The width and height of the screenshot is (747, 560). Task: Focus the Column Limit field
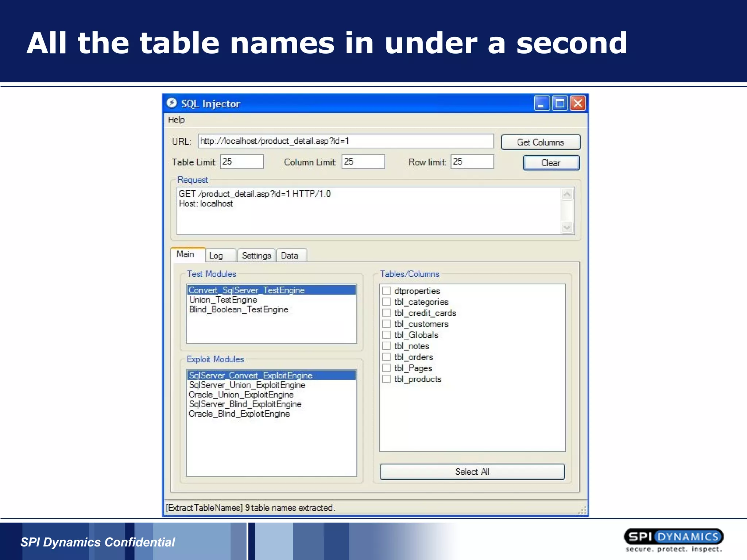point(363,162)
